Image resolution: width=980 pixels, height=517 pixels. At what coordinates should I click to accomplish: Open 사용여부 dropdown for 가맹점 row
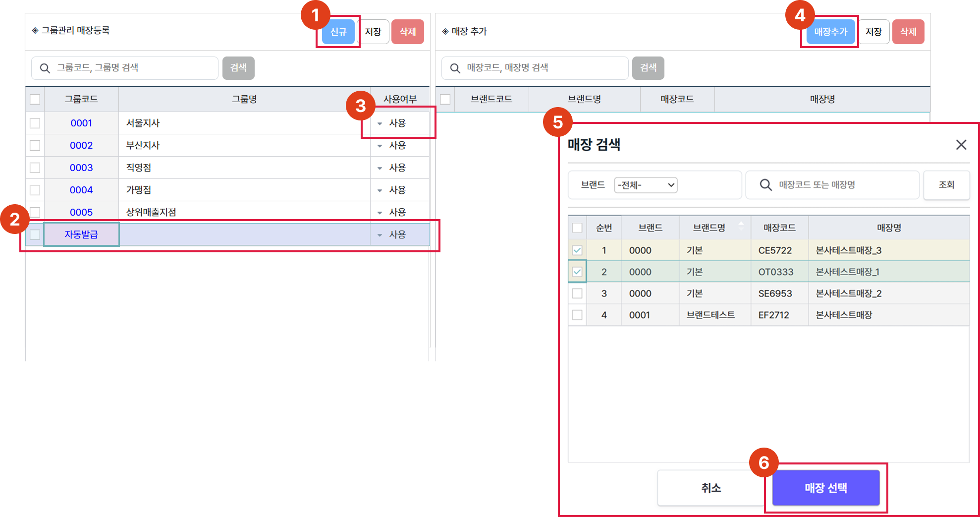tap(380, 190)
